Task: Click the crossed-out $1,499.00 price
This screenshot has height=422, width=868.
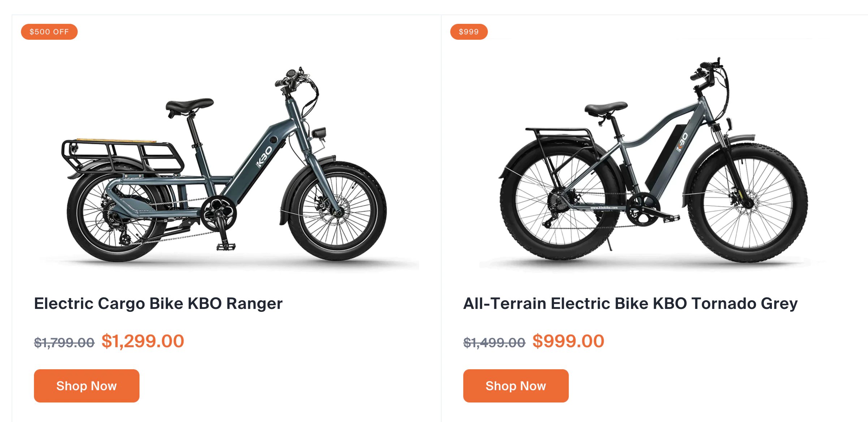Action: (494, 342)
